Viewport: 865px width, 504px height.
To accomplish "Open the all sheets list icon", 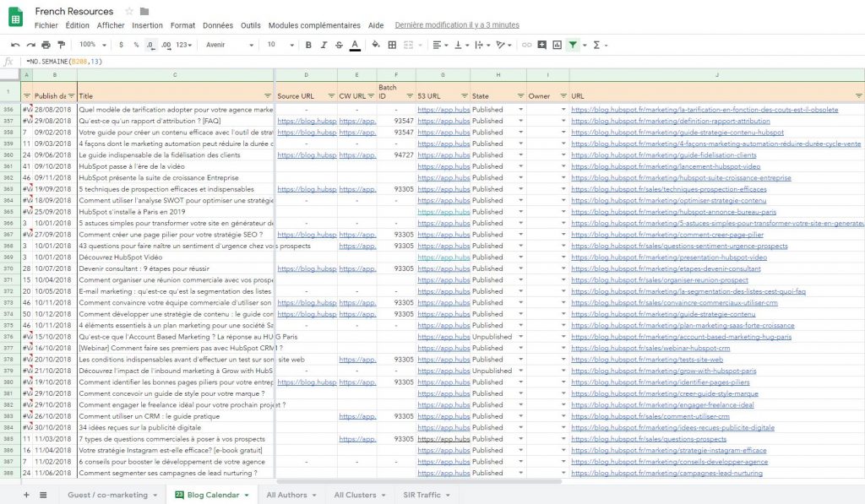I will tap(43, 494).
